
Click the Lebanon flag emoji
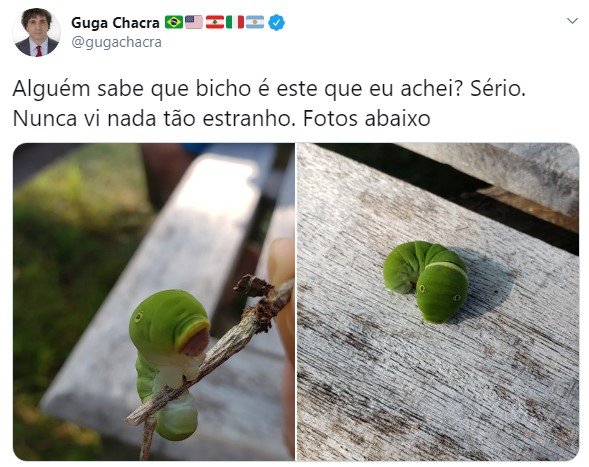pyautogui.click(x=214, y=22)
